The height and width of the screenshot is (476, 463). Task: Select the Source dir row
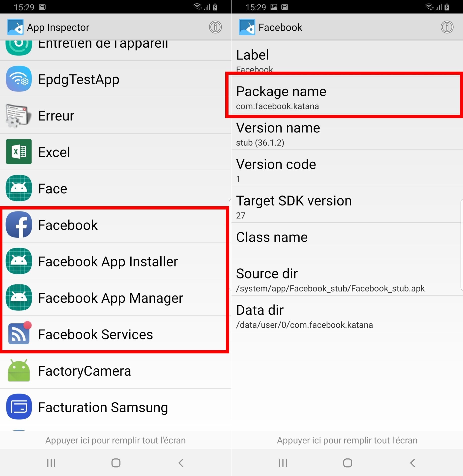(347, 278)
